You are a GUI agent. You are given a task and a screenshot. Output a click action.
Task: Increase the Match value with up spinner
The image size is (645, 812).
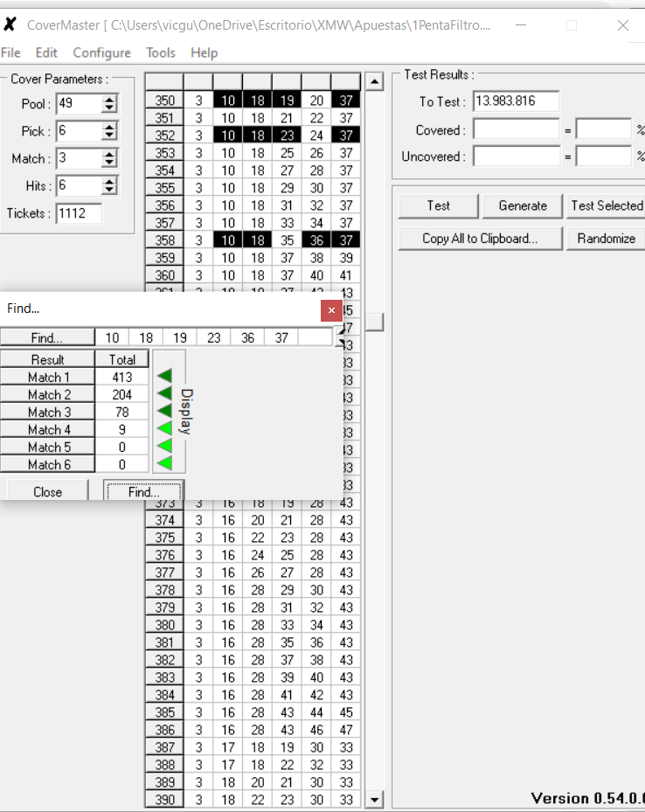[109, 154]
